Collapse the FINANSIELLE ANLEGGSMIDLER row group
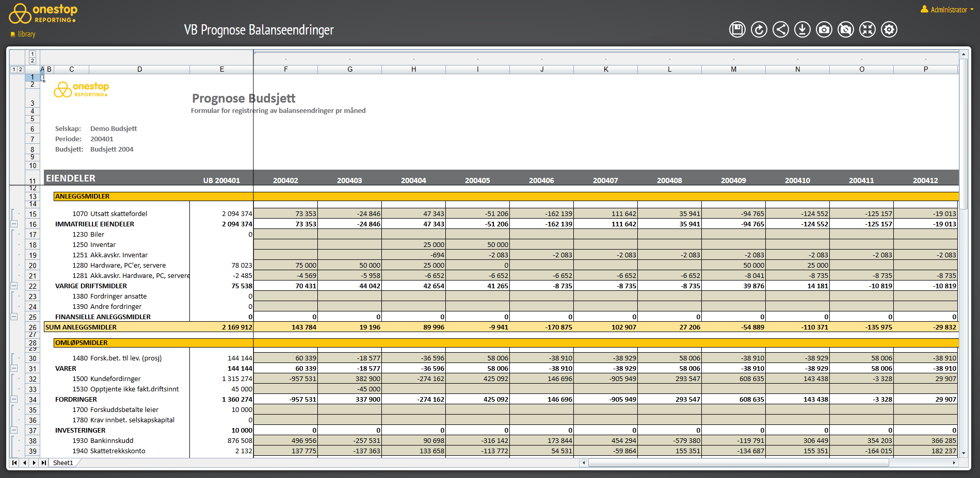 (14, 317)
